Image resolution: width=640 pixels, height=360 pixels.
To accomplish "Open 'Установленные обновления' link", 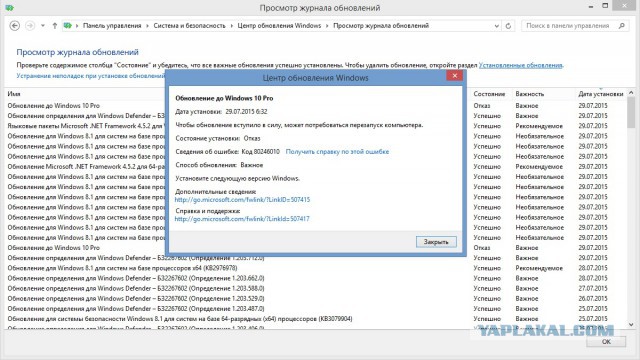I will click(x=520, y=65).
